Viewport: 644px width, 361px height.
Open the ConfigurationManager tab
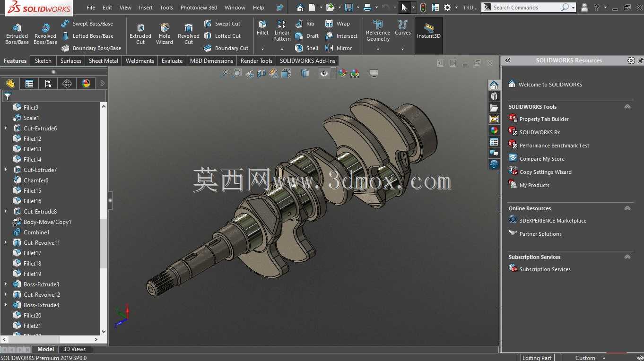click(x=48, y=84)
